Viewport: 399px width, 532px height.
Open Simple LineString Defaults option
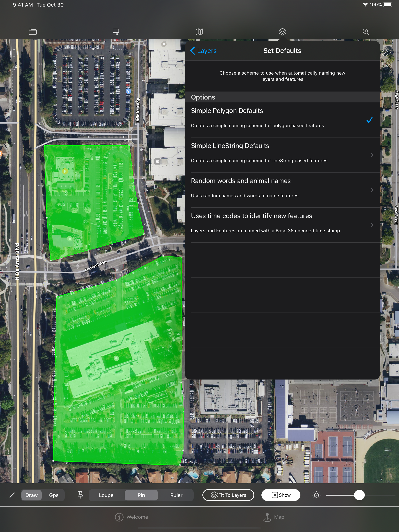pyautogui.click(x=282, y=155)
